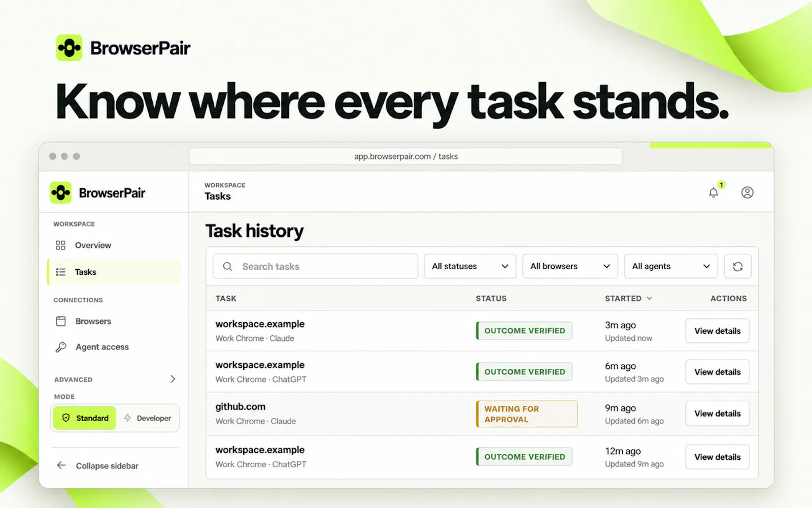Viewport: 812px width, 508px height.
Task: View details for task started 3m ago
Action: pyautogui.click(x=717, y=331)
